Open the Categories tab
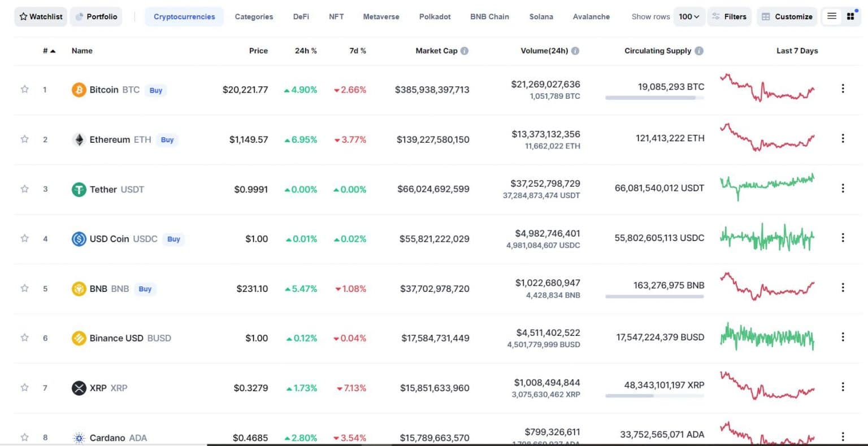Screen dimensions: 868x446 coord(254,16)
